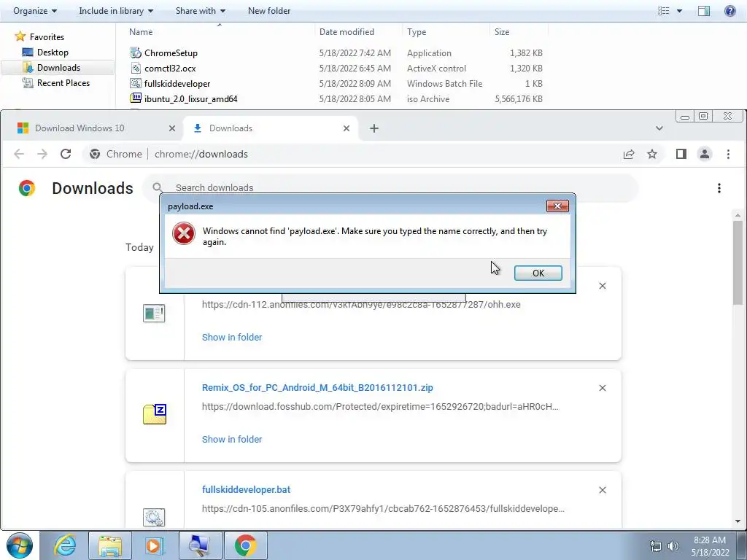The width and height of the screenshot is (747, 560).
Task: Click the ohh.exe file icon
Action: point(154,314)
